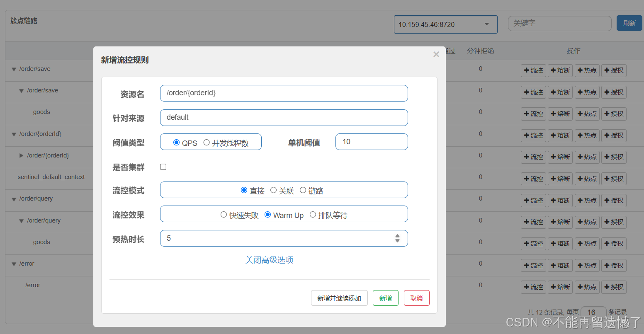Image resolution: width=644 pixels, height=334 pixels.
Task: Select the QPS threshold type radio
Action: pos(176,143)
